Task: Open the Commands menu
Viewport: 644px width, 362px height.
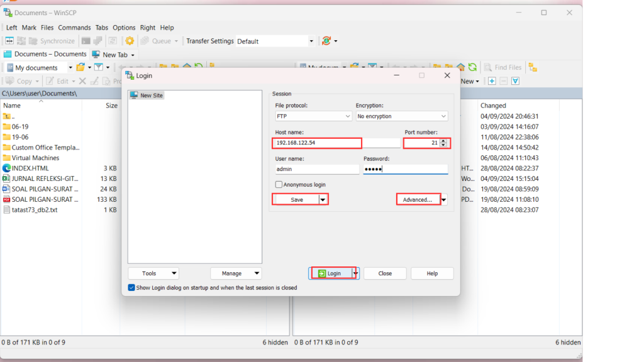Action: pos(74,28)
